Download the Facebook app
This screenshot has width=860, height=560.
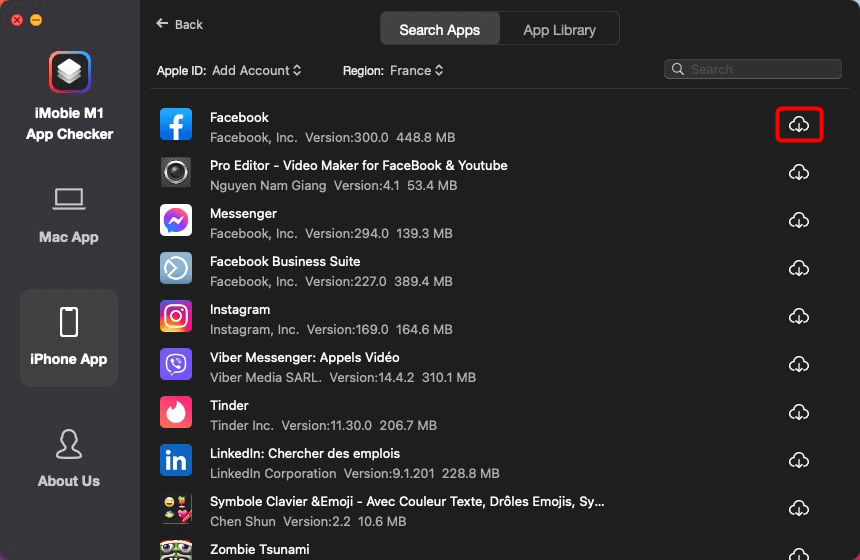tap(799, 125)
